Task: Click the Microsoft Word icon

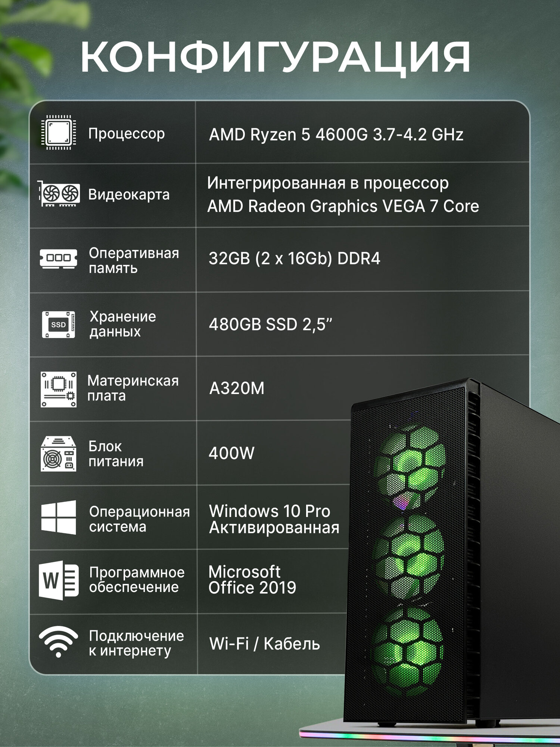Action: pos(59,580)
